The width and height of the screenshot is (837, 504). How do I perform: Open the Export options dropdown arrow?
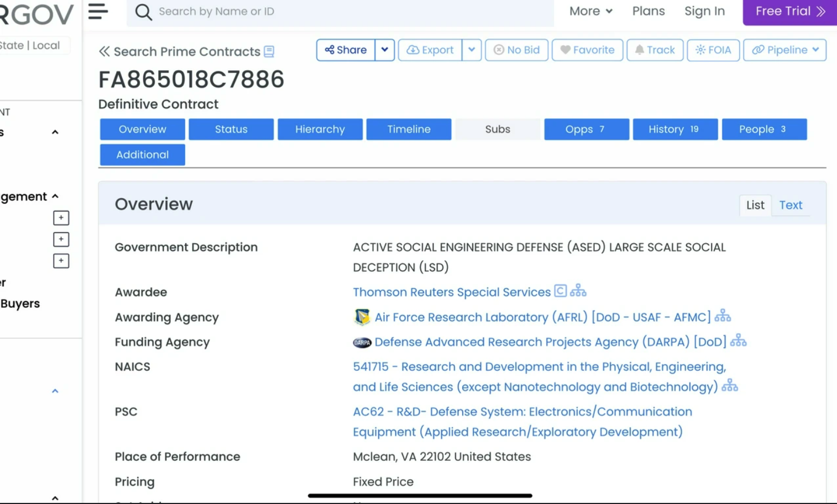coord(472,50)
